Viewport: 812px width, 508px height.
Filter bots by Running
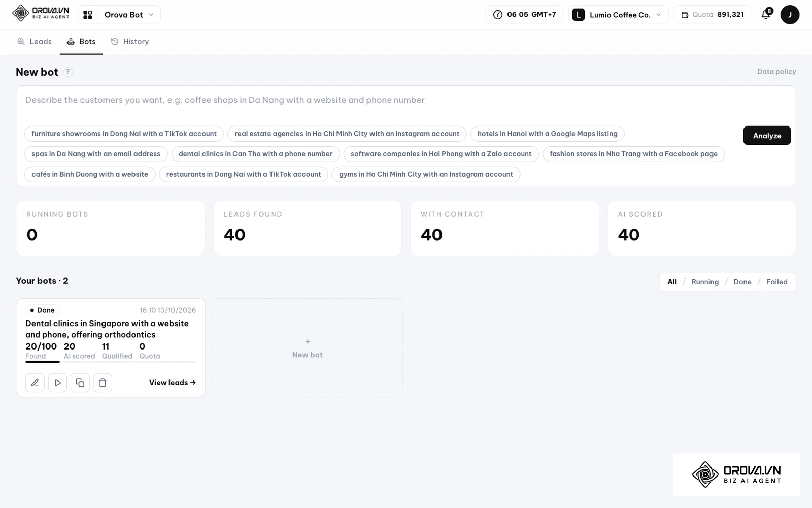click(x=705, y=282)
